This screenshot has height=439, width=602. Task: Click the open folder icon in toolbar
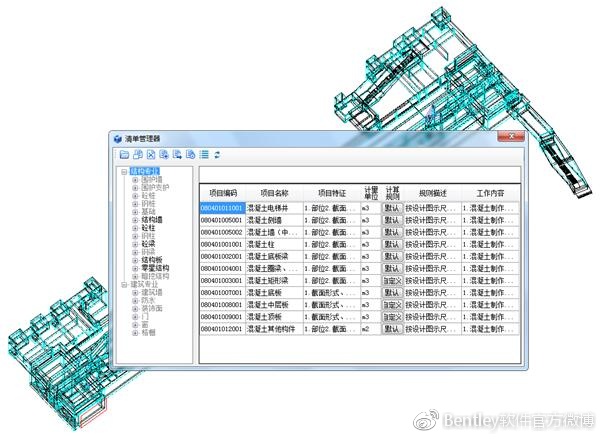coord(124,155)
